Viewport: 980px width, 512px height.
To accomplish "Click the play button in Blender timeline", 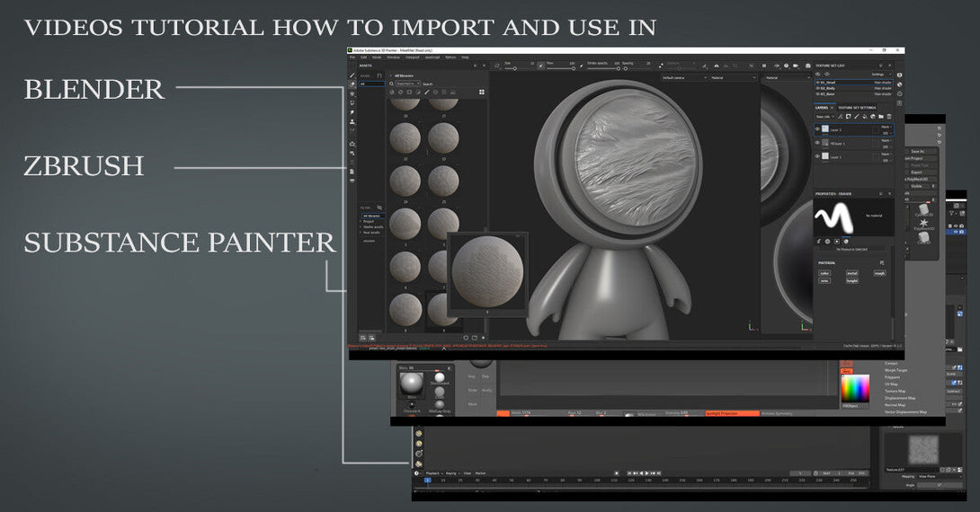I will tap(646, 472).
